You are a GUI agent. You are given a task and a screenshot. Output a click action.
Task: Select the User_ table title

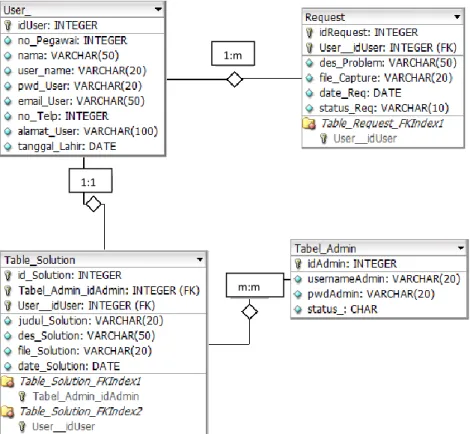pos(17,10)
